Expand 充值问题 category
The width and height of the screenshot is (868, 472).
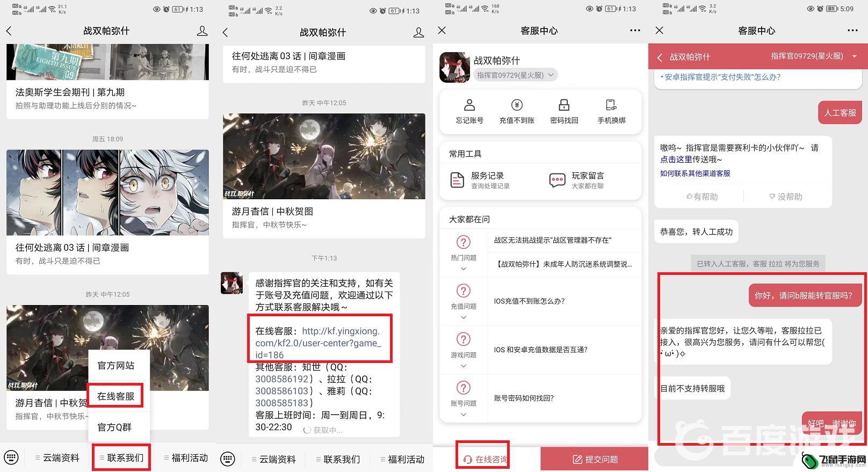[x=464, y=301]
